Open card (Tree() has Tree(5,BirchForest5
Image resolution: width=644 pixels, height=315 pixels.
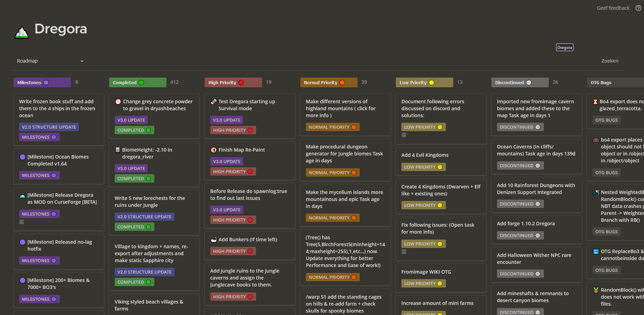pos(345,258)
